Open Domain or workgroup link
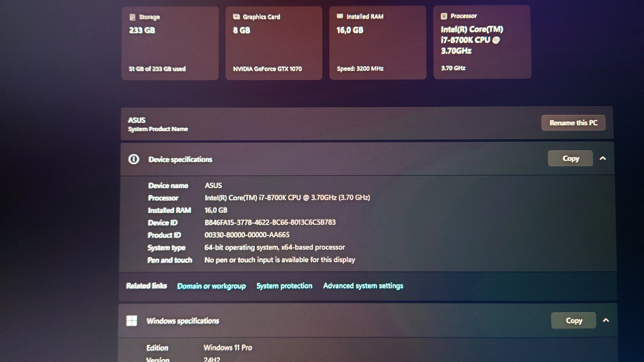 click(211, 286)
